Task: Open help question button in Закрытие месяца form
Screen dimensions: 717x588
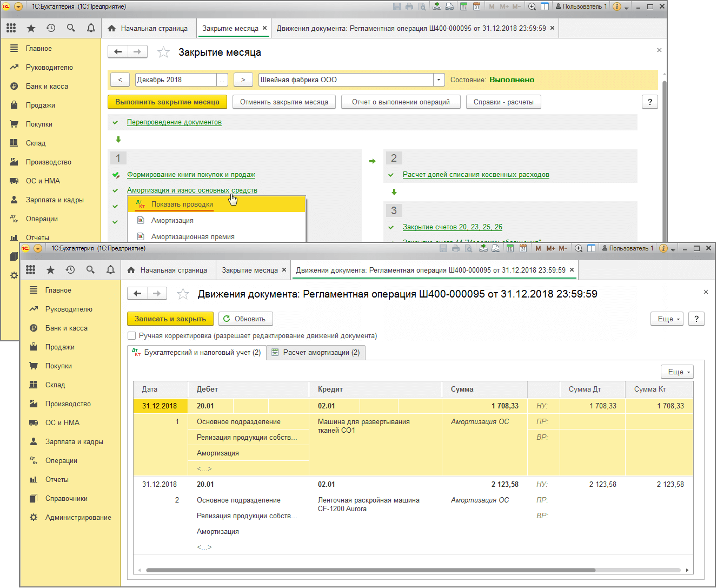Action: point(649,102)
